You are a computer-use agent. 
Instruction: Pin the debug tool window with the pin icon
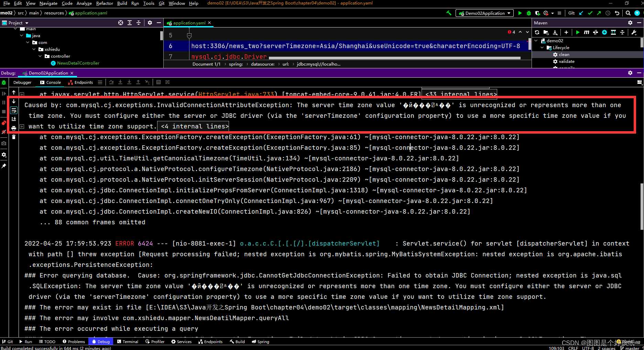(x=4, y=166)
